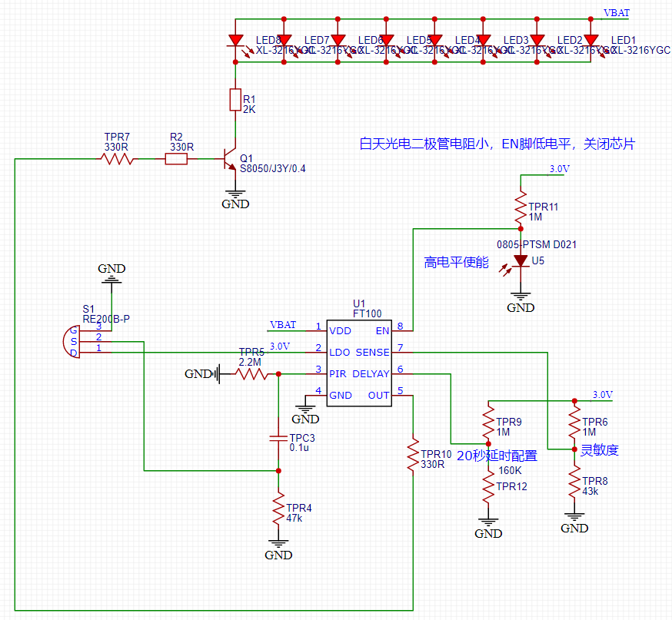Select the LED5 diode symbol
672x620 pixels.
(386, 41)
